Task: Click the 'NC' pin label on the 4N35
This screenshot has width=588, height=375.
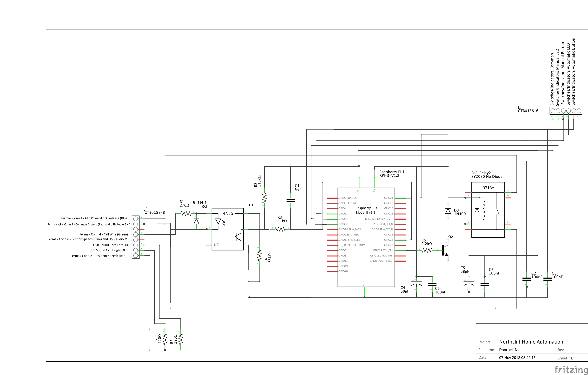Action: coord(216,245)
